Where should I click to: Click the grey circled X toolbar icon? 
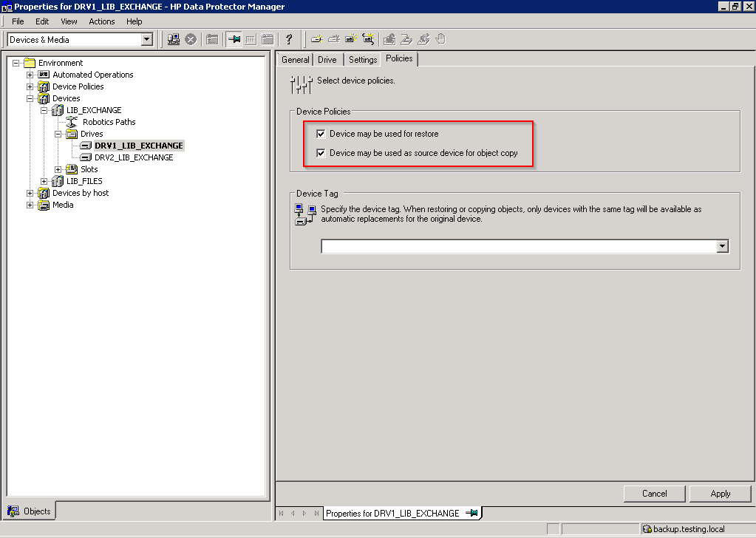pyautogui.click(x=191, y=39)
